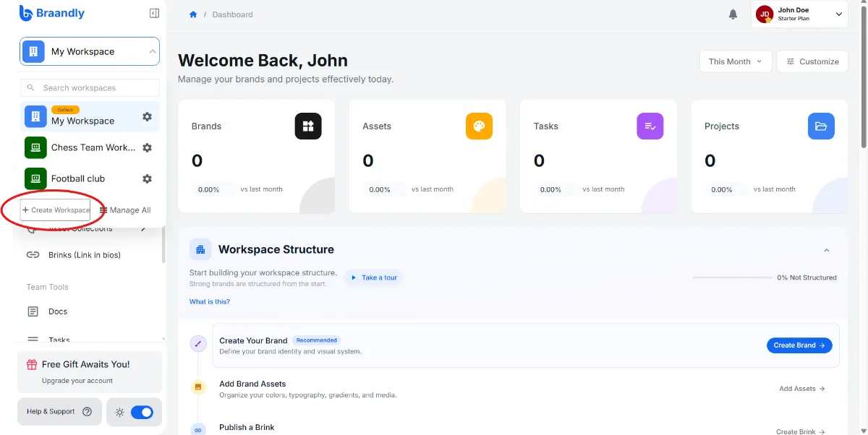Click the Assets card palette icon
Image resolution: width=868 pixels, height=435 pixels.
pyautogui.click(x=479, y=126)
